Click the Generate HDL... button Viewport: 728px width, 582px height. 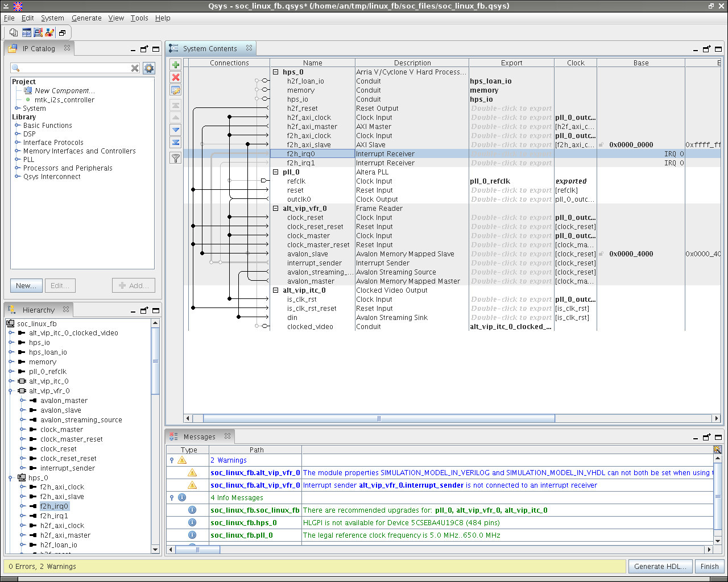660,567
